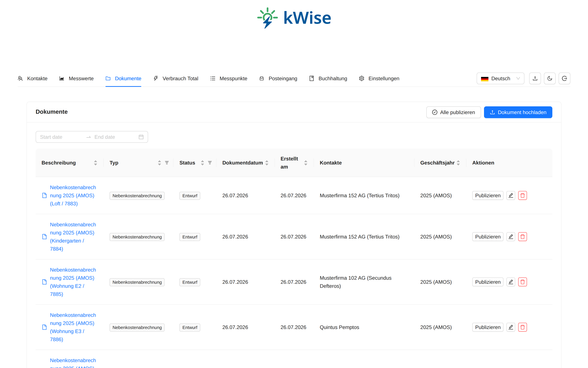
Task: Open the Einstellungen tab
Action: [x=379, y=78]
